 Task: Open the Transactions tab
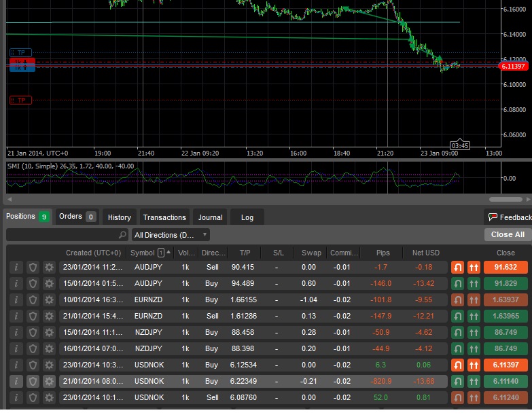point(164,217)
